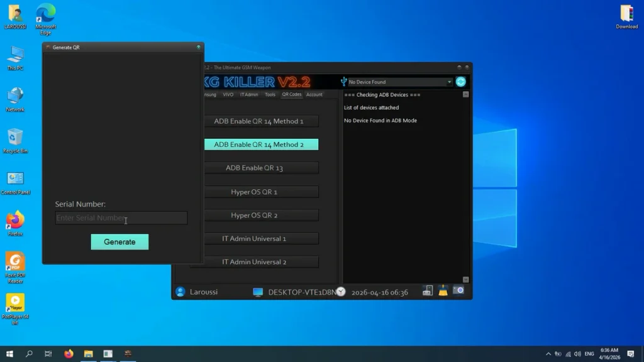This screenshot has height=362, width=644.
Task: Click the clock icon in status bar
Action: [340, 292]
